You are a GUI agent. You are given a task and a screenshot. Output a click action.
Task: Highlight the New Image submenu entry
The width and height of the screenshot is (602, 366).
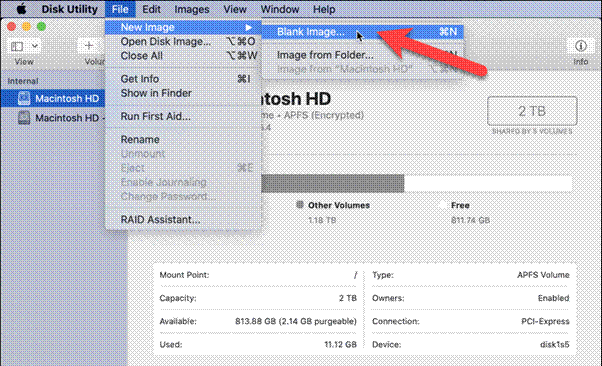point(183,27)
